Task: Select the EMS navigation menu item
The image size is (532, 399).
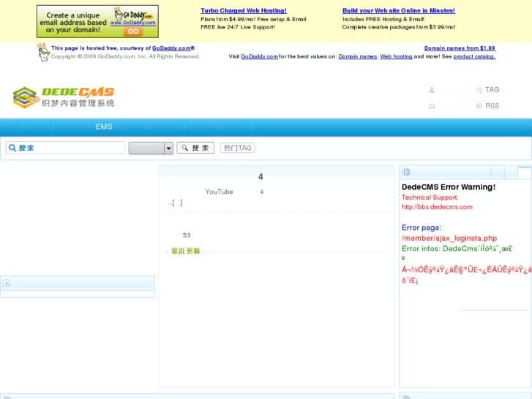Action: point(104,127)
